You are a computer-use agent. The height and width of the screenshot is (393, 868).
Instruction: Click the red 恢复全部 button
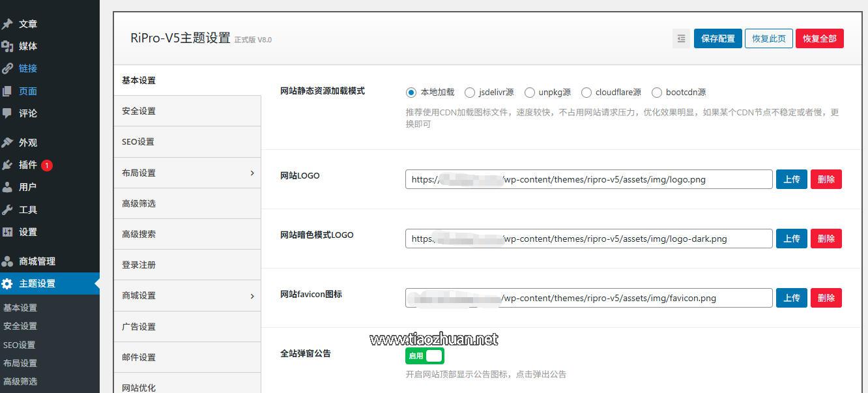click(820, 38)
